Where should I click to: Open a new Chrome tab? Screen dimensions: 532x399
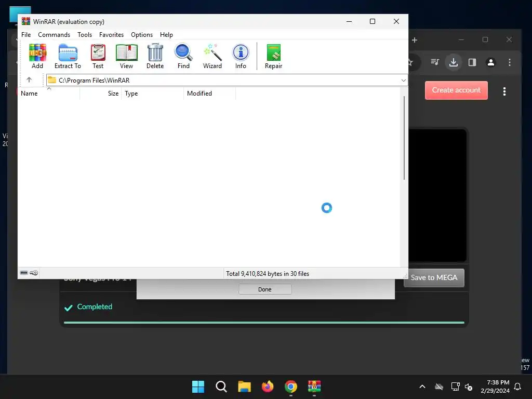coord(414,40)
